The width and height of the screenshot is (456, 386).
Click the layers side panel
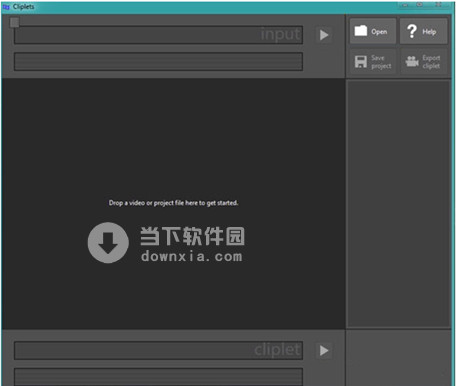tap(399, 204)
